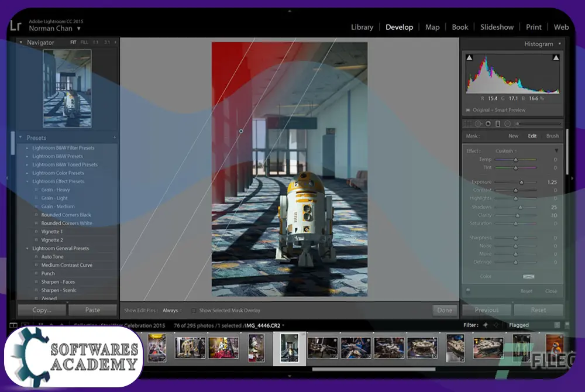Click the Done button in toolbar

coord(445,310)
